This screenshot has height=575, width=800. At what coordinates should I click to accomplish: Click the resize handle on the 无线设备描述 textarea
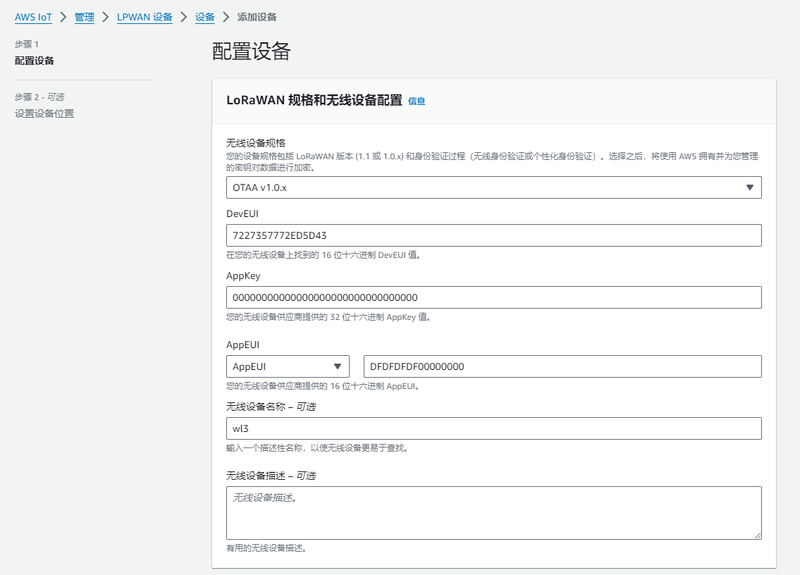tap(756, 535)
